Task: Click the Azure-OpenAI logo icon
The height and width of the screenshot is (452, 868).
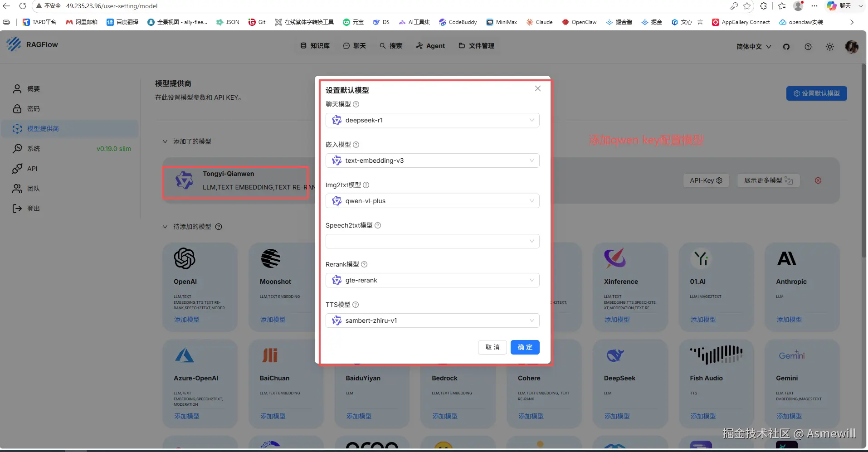Action: coord(185,355)
